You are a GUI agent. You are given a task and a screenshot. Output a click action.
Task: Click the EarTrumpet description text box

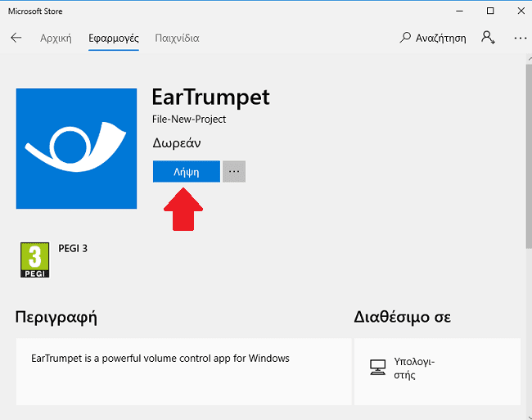[x=183, y=372]
